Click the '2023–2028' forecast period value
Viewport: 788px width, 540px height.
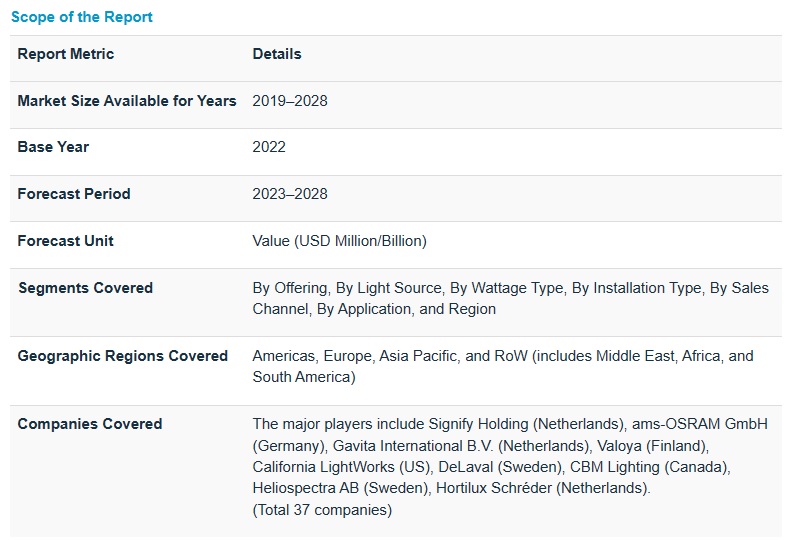tap(290, 194)
